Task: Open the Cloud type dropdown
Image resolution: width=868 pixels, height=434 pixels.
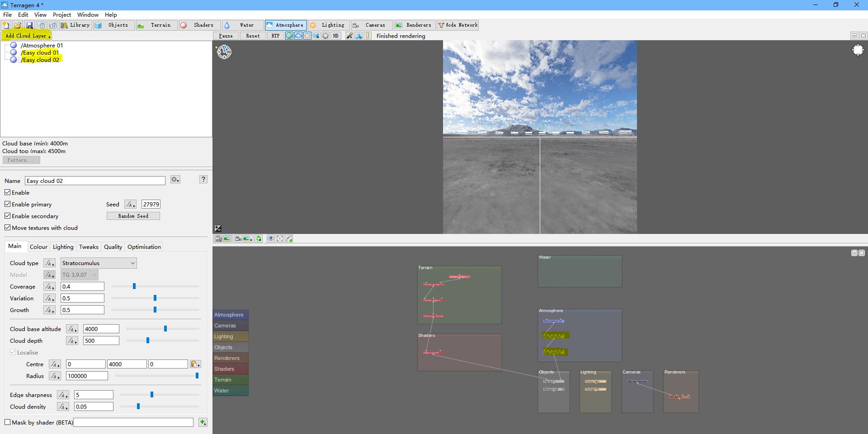Action: pos(99,263)
